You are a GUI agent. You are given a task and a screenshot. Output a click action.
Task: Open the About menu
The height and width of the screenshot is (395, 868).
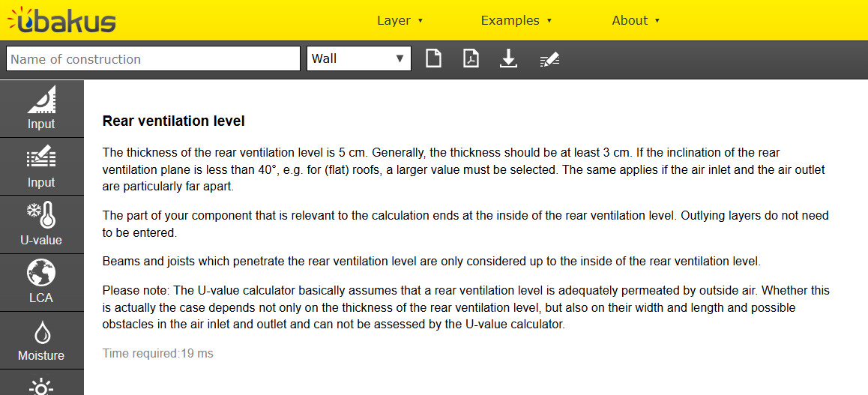click(636, 20)
